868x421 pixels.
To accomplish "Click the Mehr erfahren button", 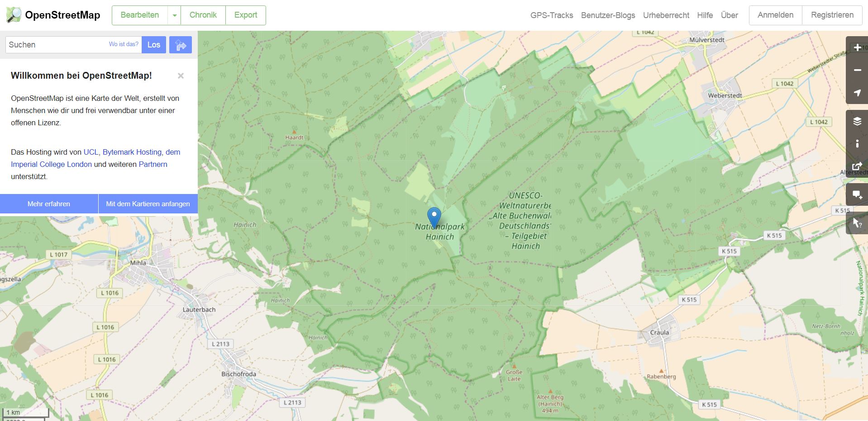I will pos(49,204).
